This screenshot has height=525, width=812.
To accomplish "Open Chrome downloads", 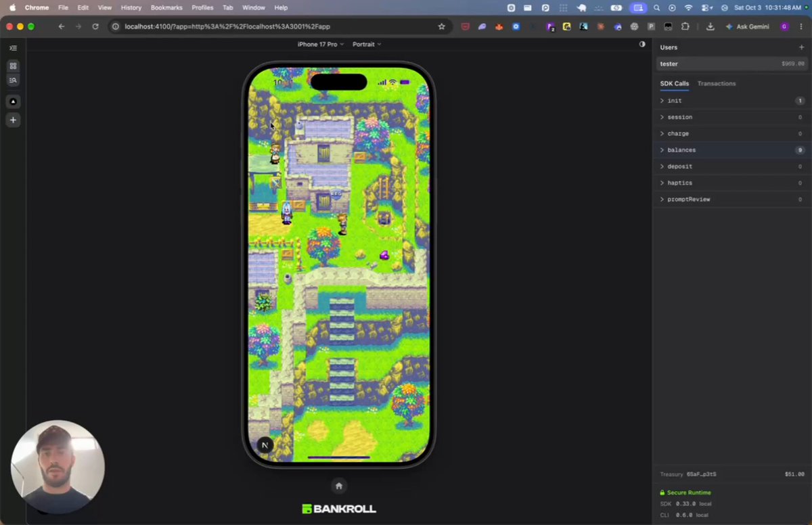I will click(710, 26).
